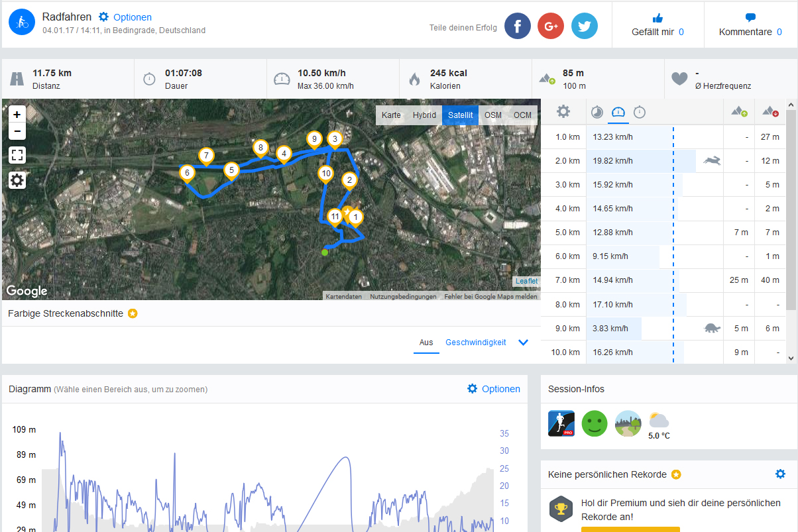Switch map to Hybrid view
Screen dimensions: 798x532
click(424, 115)
